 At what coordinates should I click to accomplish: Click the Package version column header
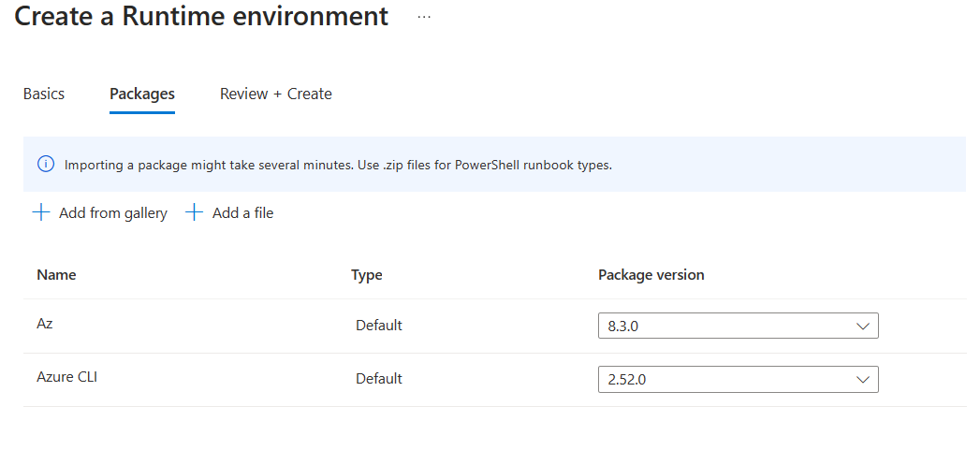pyautogui.click(x=651, y=275)
